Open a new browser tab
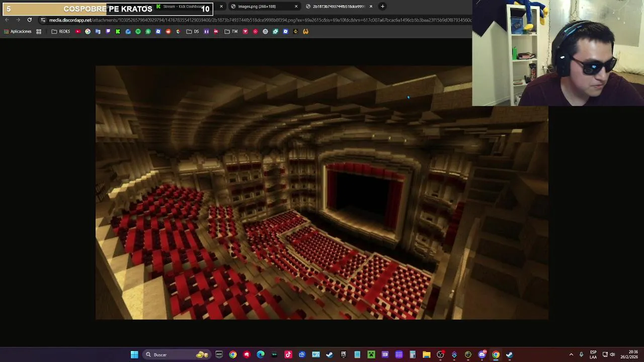 (382, 7)
